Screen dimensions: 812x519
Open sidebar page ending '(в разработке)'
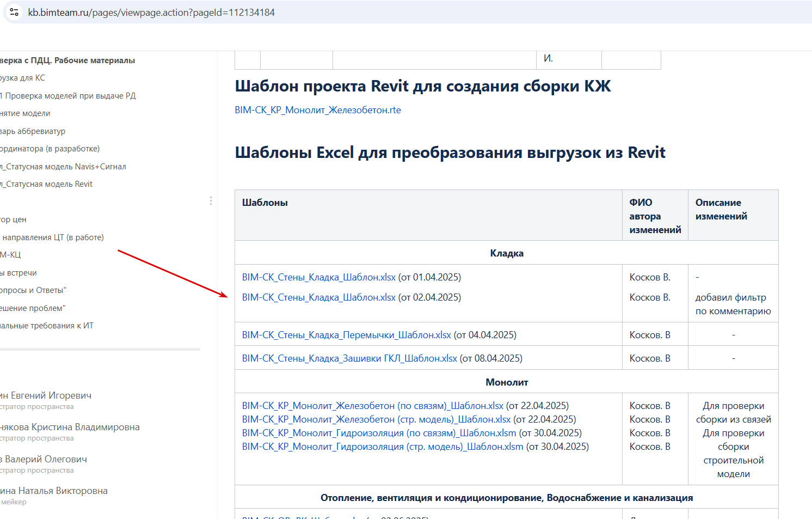(x=50, y=149)
